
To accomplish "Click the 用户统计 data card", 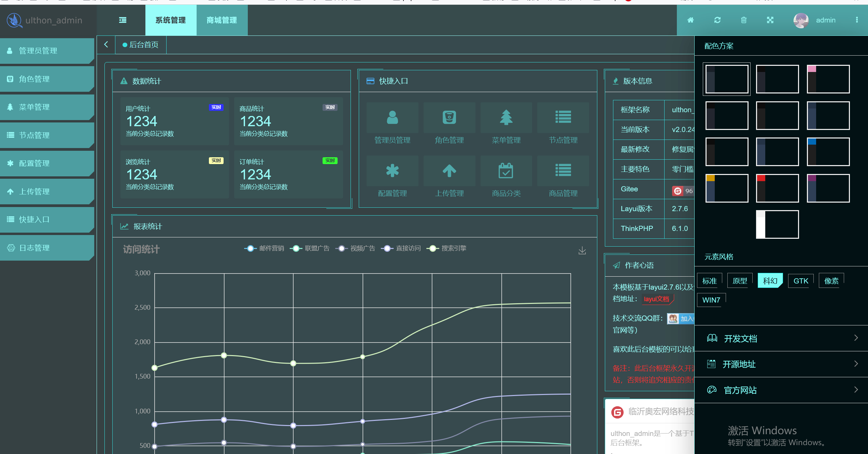I will (174, 121).
